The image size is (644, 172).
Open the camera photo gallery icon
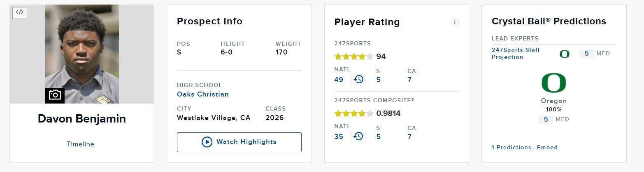coord(55,95)
